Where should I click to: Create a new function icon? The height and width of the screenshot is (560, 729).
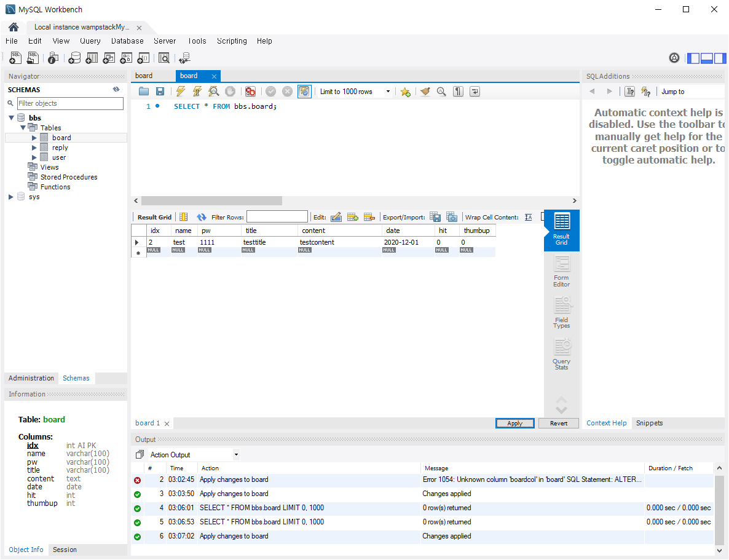coord(143,58)
